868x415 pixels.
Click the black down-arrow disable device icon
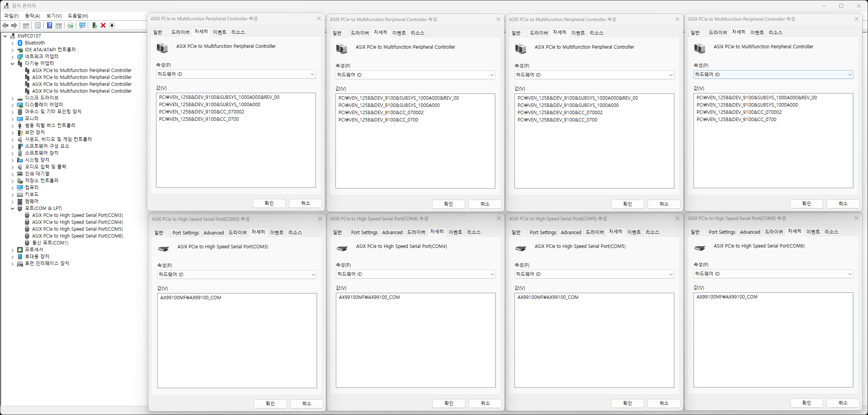click(x=112, y=25)
